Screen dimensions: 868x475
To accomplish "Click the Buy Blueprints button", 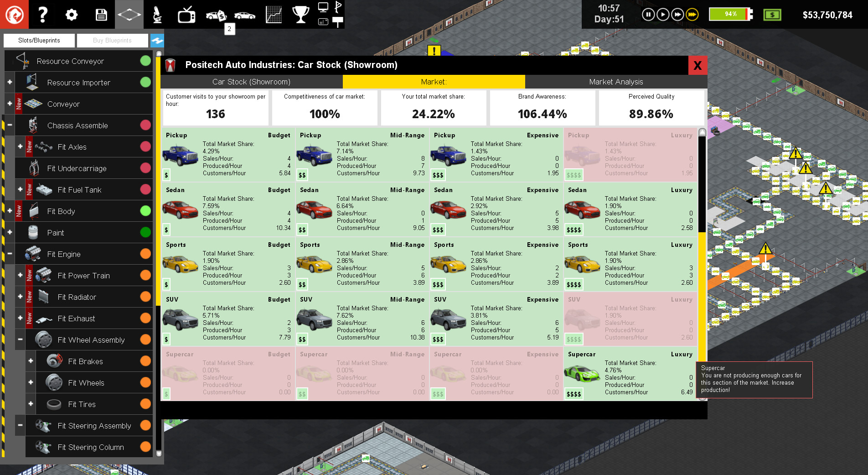I will 112,40.
